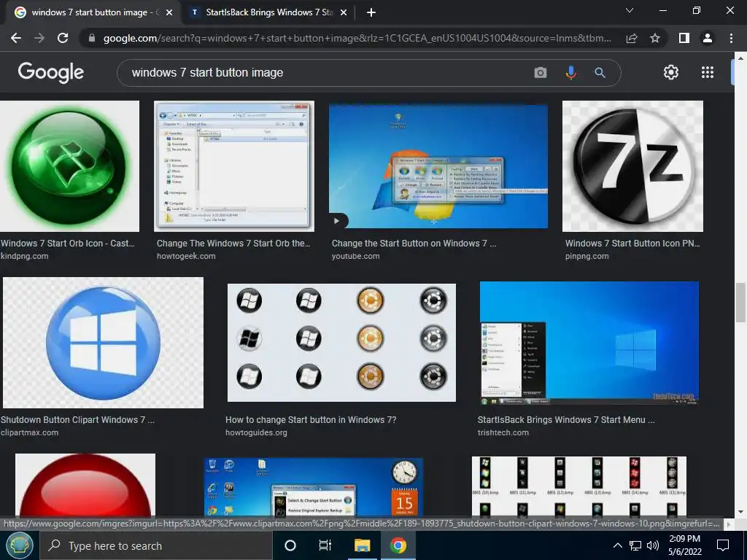Screen dimensions: 747x560
Task: Reload the current page
Action: 63,38
